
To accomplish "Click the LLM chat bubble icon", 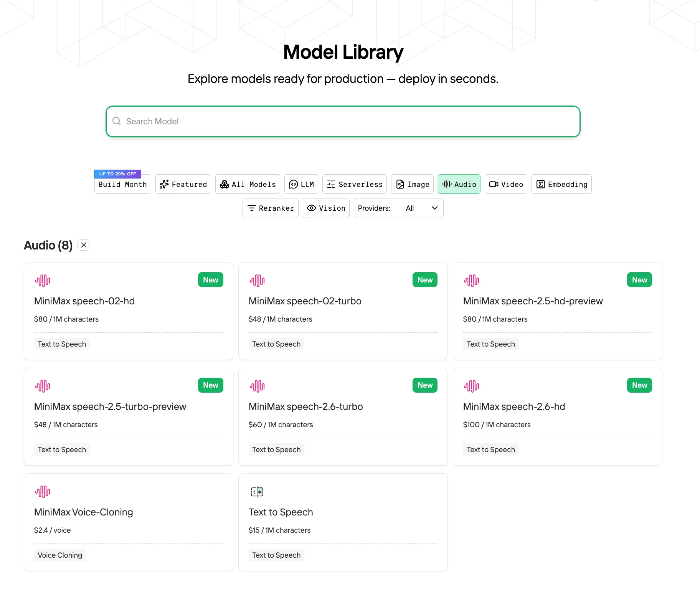I will (x=293, y=184).
